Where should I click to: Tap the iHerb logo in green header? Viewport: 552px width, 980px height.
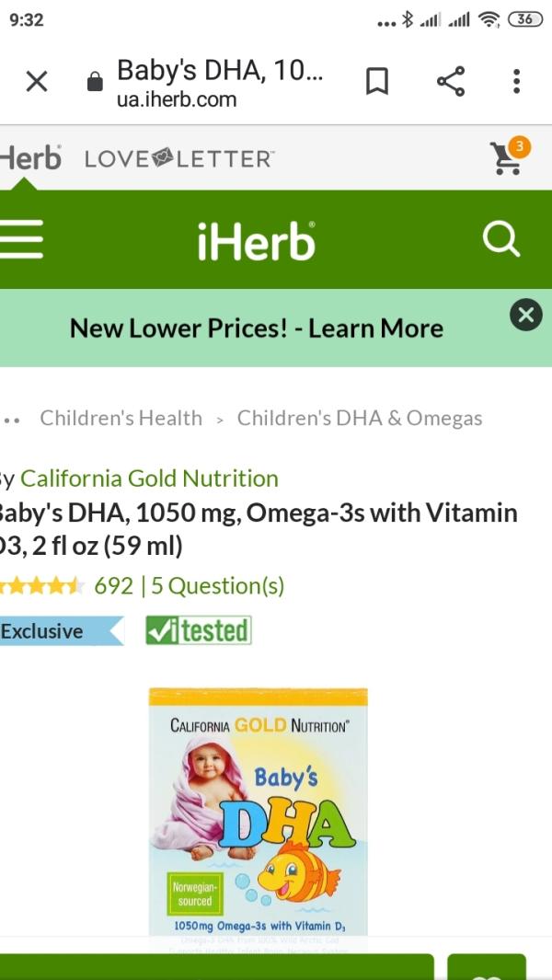(x=257, y=240)
